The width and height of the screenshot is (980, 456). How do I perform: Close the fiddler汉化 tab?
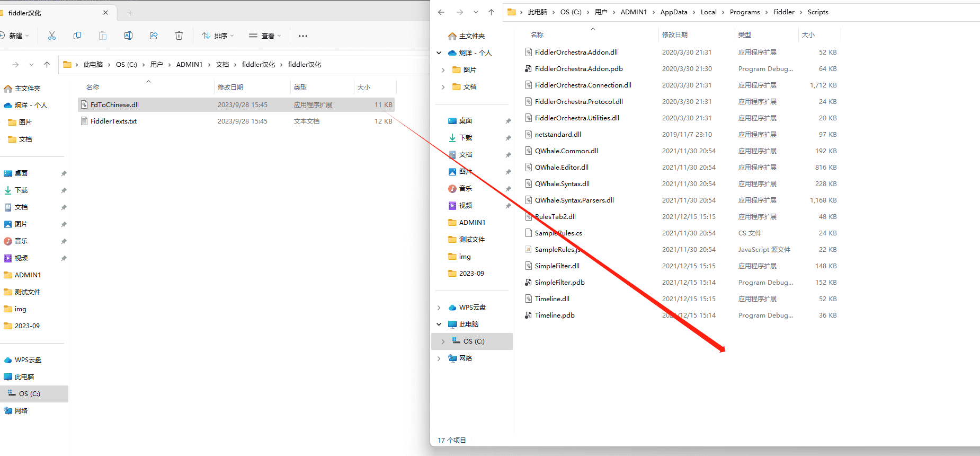point(105,13)
